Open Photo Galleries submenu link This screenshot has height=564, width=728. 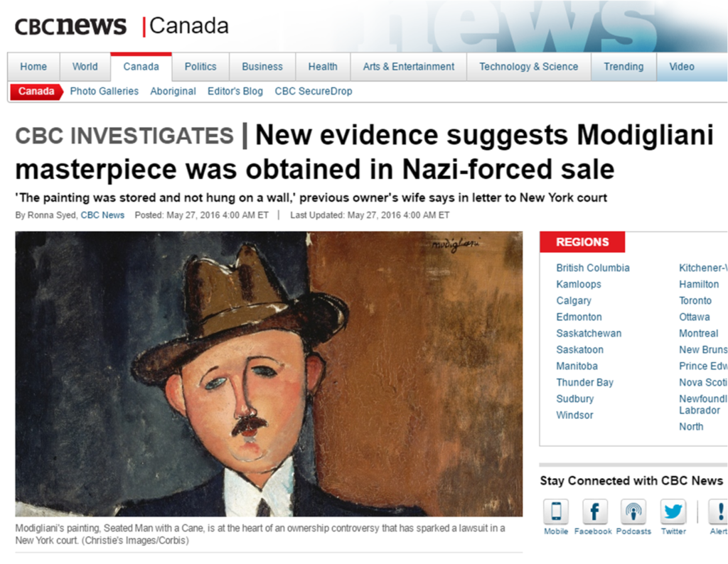[x=105, y=92]
